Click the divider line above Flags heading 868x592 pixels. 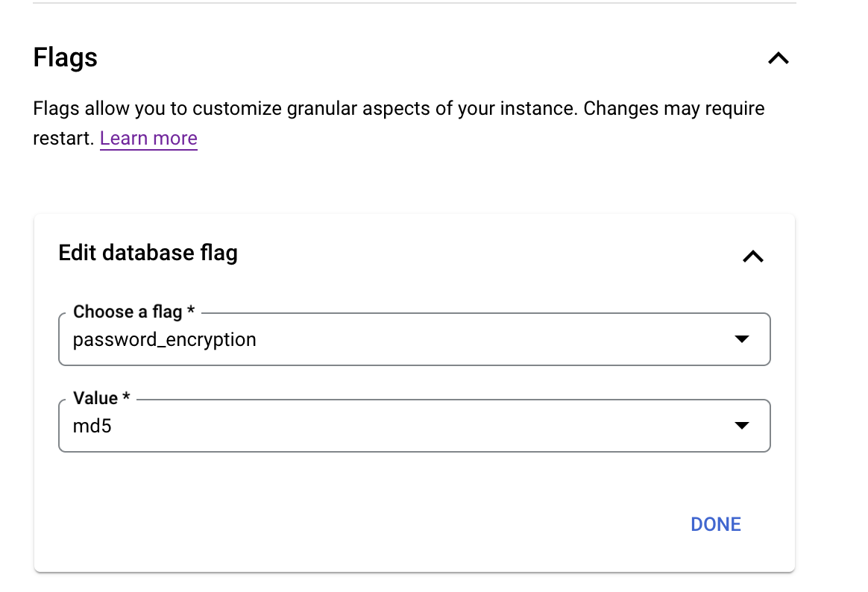(x=414, y=3)
